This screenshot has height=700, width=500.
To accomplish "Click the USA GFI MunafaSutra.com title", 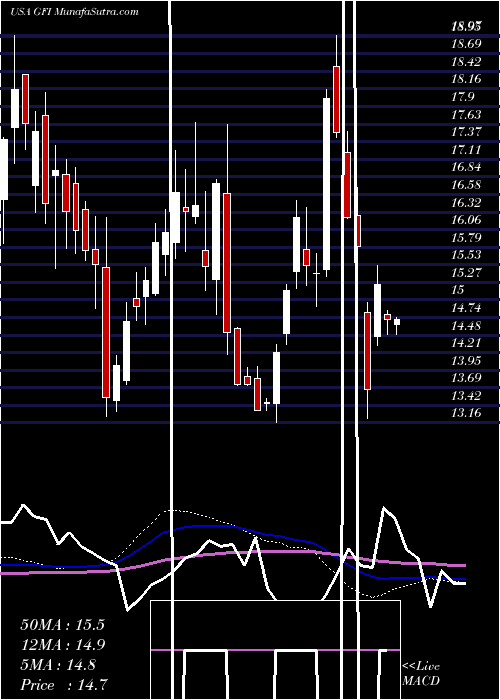I will pyautogui.click(x=74, y=12).
